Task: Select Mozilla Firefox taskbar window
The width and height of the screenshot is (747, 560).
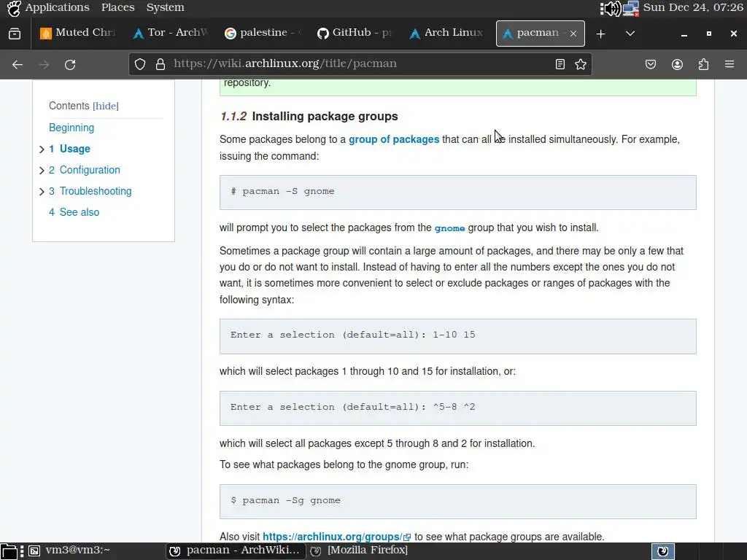Action: pyautogui.click(x=359, y=551)
